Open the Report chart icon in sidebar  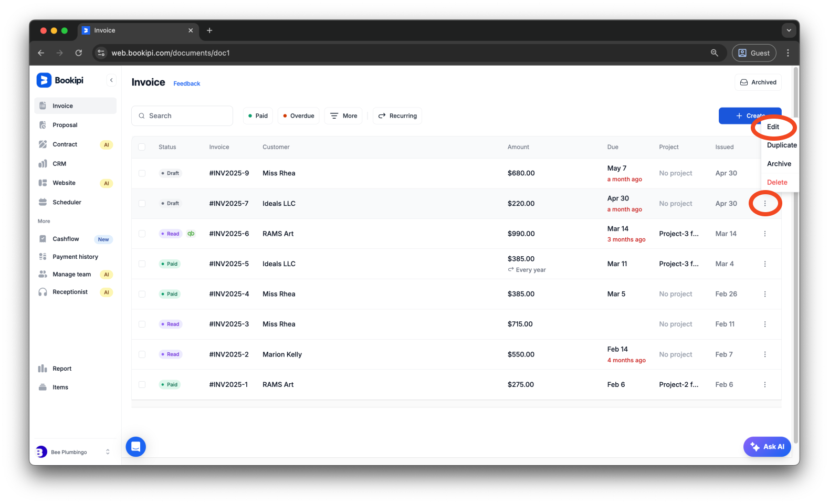pyautogui.click(x=43, y=369)
